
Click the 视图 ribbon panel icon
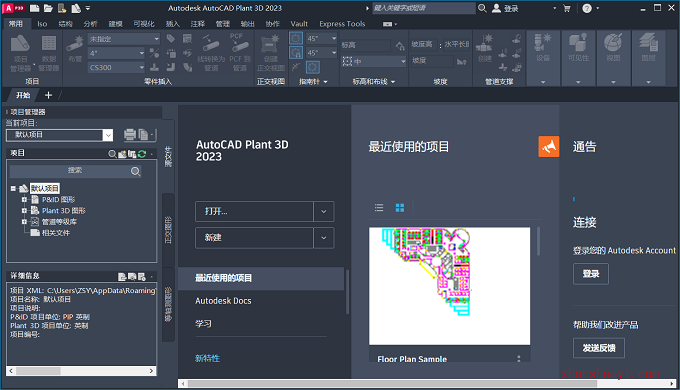(x=613, y=48)
